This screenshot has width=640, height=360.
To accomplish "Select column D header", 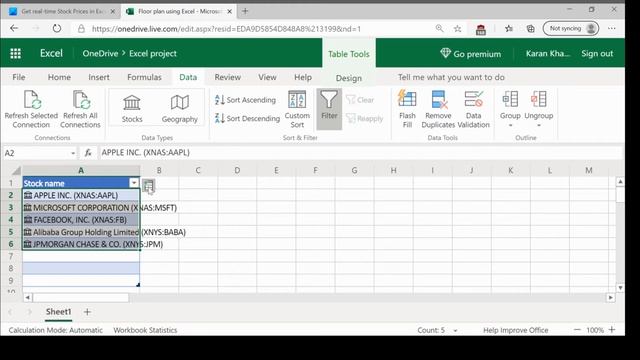I will (x=237, y=170).
